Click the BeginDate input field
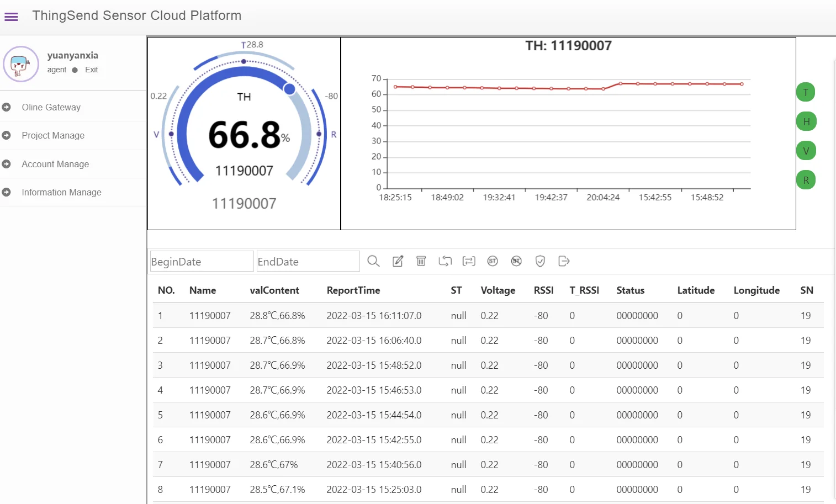Image resolution: width=836 pixels, height=504 pixels. (201, 262)
